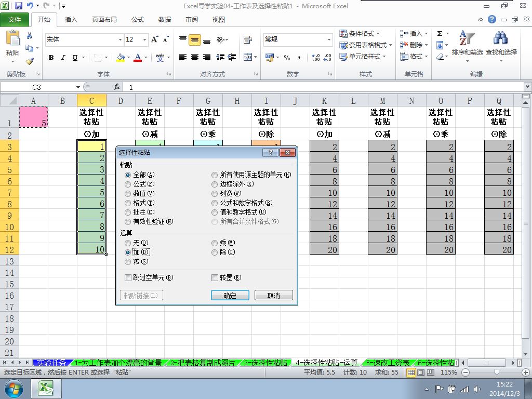Adjust the zoom slider handle

pyautogui.click(x=497, y=372)
